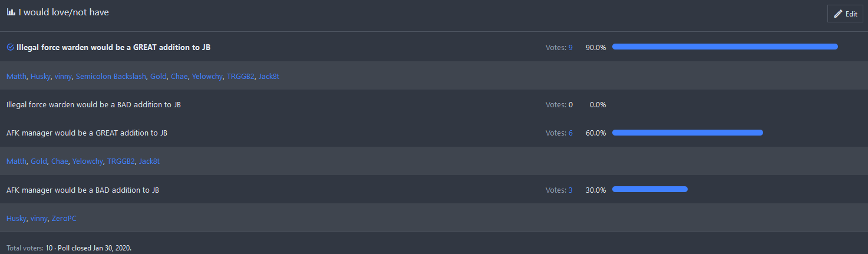The width and height of the screenshot is (868, 254).
Task: Click the pencil icon in Edit button
Action: coord(838,14)
